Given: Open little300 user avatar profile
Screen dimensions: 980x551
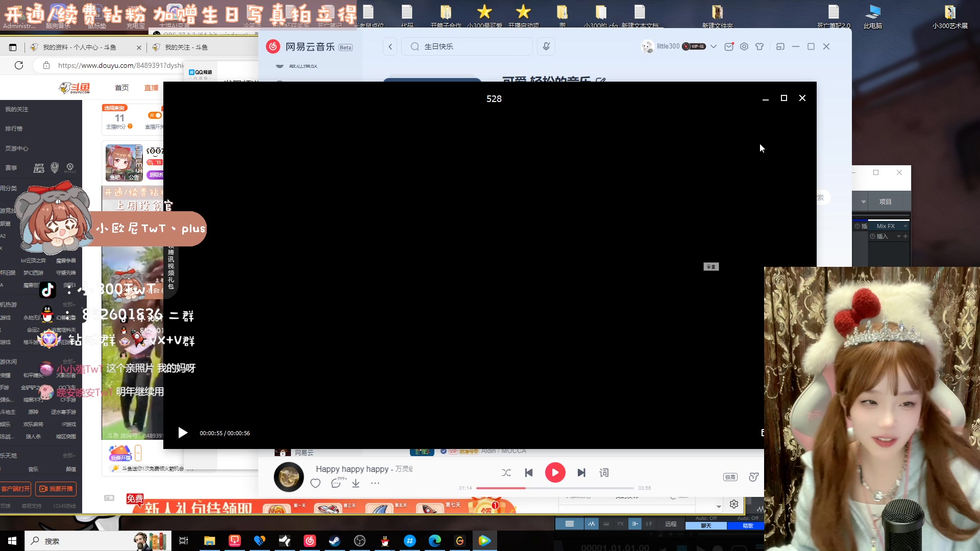Looking at the screenshot, I should click(x=647, y=46).
